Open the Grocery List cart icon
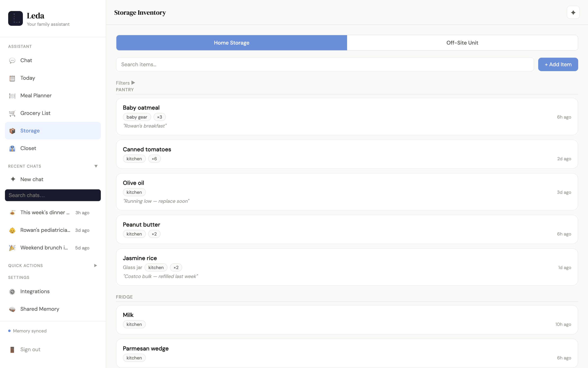Screen dimensions: 588x368 [12, 113]
